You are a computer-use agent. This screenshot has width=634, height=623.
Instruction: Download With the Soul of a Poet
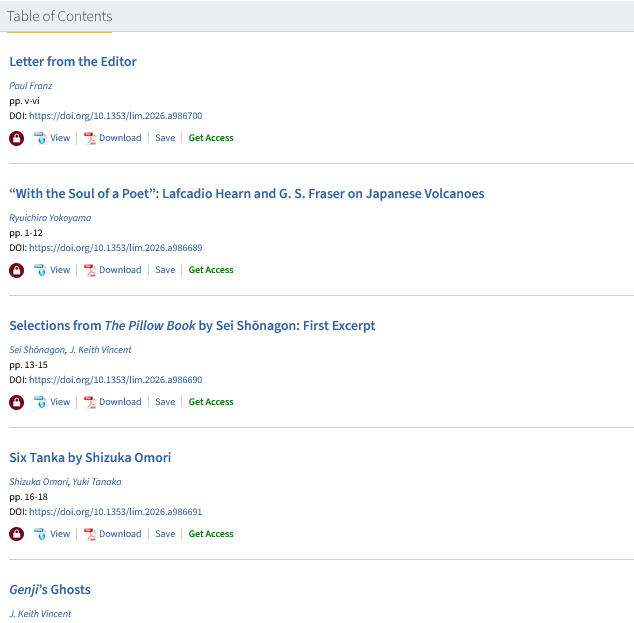(120, 270)
